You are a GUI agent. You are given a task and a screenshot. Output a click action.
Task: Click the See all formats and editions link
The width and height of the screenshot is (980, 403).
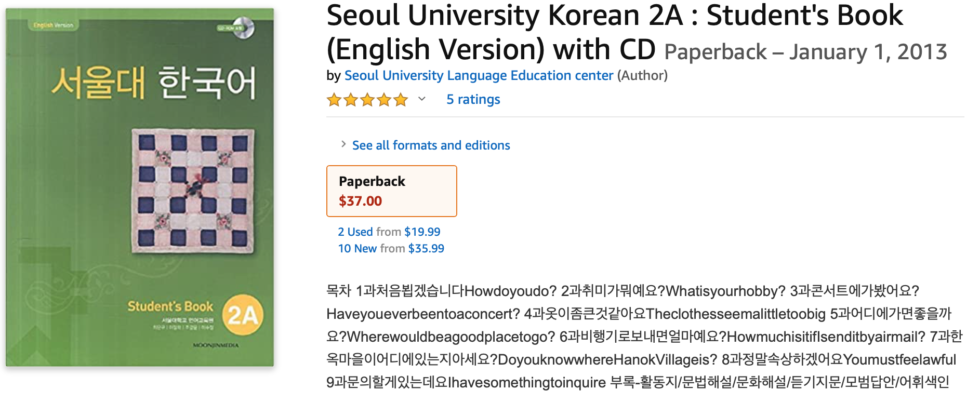tap(431, 145)
